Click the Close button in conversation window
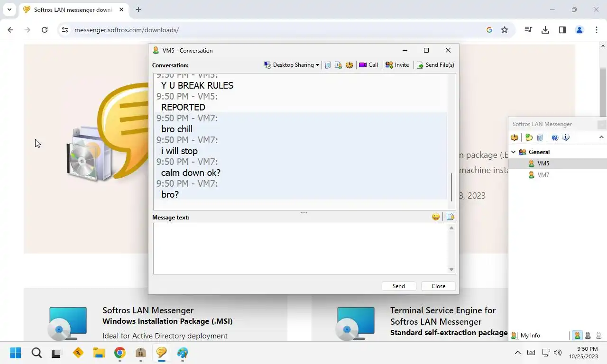 pyautogui.click(x=439, y=286)
